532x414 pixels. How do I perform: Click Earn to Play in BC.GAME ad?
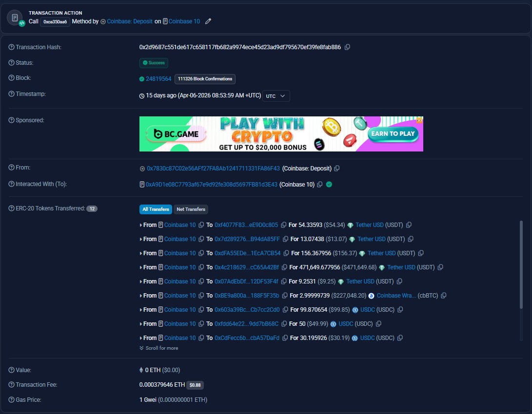coord(393,134)
